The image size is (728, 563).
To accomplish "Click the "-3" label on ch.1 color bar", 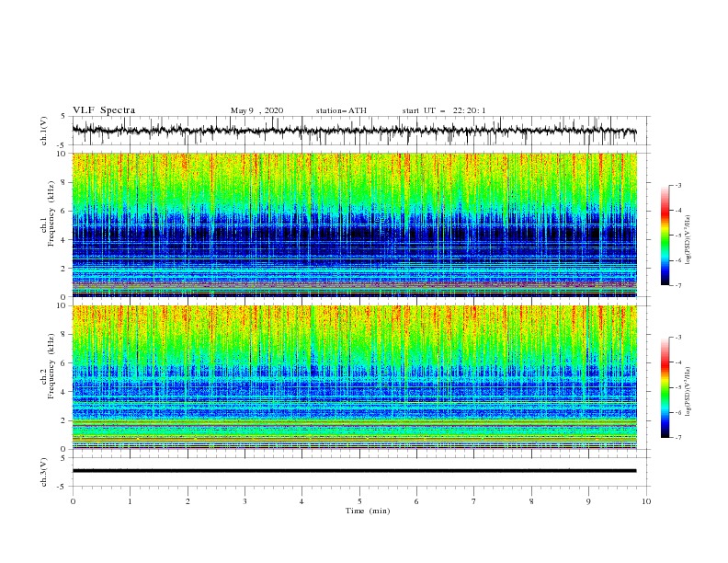I will pos(677,185).
